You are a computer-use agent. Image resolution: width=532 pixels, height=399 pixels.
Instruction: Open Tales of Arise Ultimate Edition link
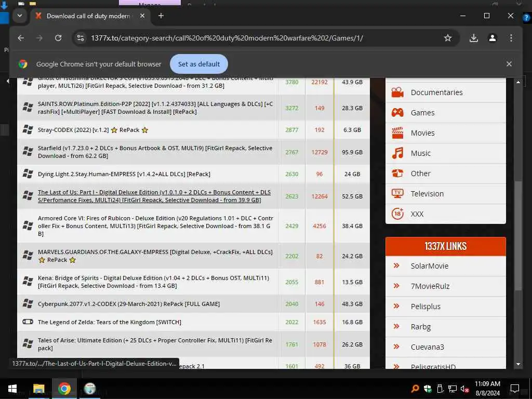155,344
